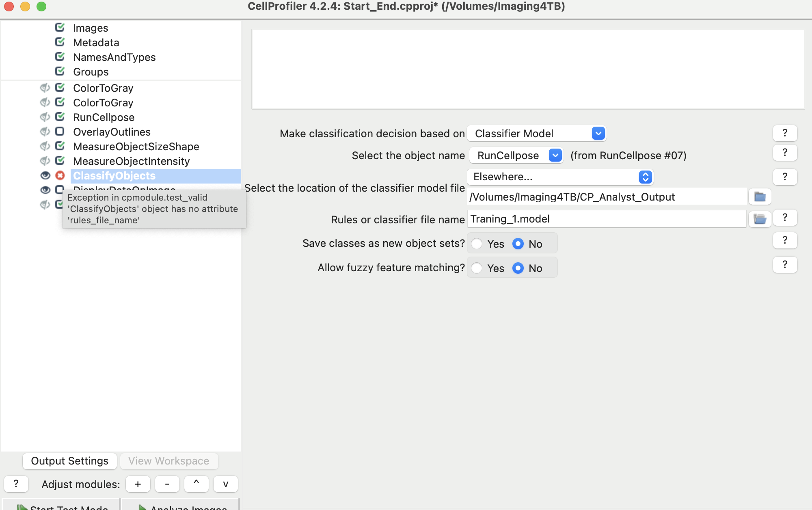The image size is (812, 510).
Task: Click browse folder icon for classifier model location
Action: point(760,197)
